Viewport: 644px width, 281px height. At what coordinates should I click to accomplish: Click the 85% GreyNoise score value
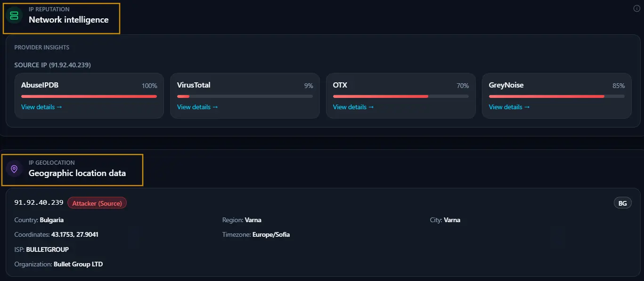619,86
